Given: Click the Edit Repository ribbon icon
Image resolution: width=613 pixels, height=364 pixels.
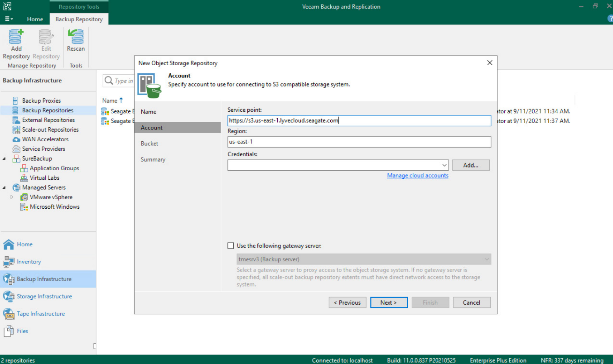Looking at the screenshot, I should pos(46,37).
